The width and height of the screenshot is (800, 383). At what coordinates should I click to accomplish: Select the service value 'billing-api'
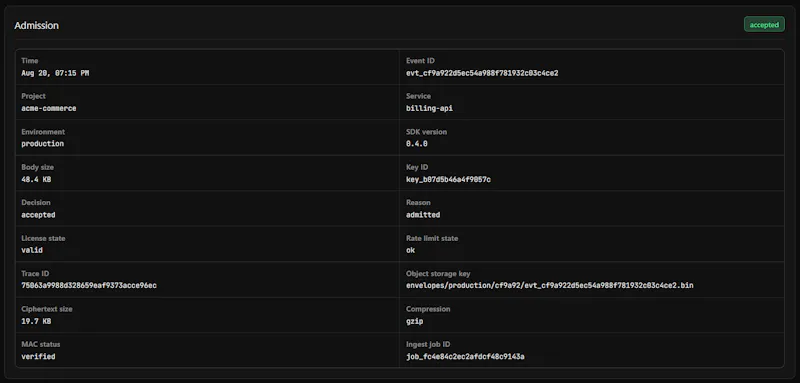[x=429, y=108]
